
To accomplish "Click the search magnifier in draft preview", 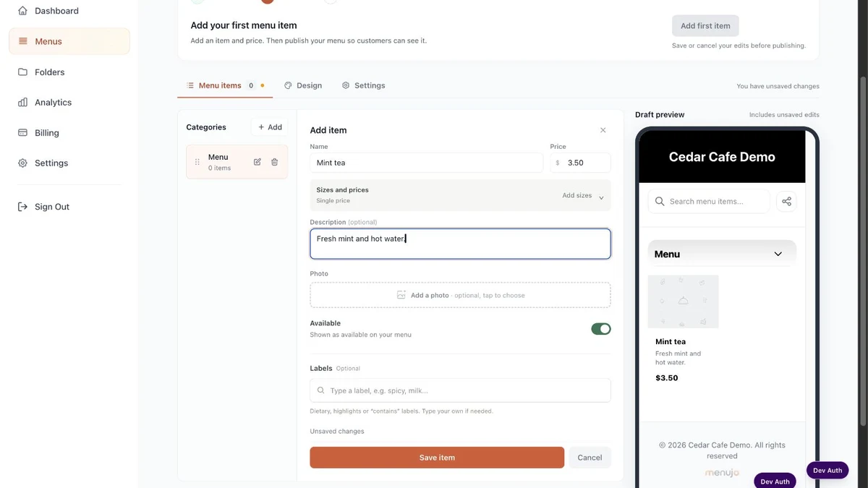I will 660,202.
